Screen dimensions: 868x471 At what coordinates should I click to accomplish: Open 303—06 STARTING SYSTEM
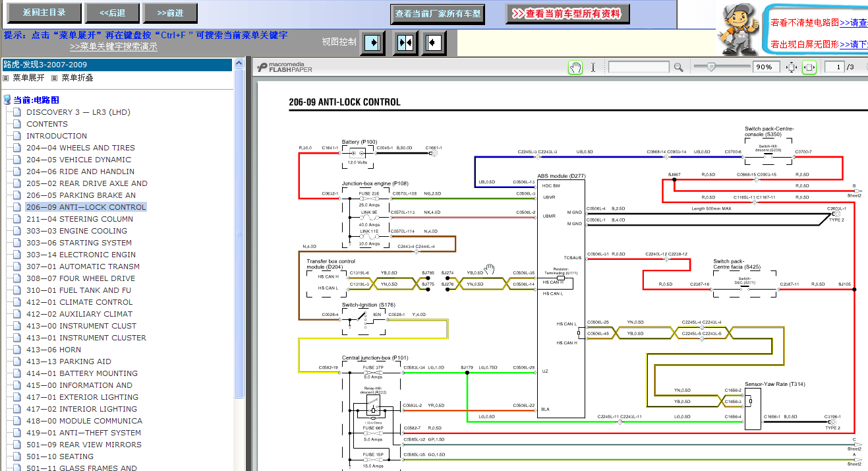point(79,243)
